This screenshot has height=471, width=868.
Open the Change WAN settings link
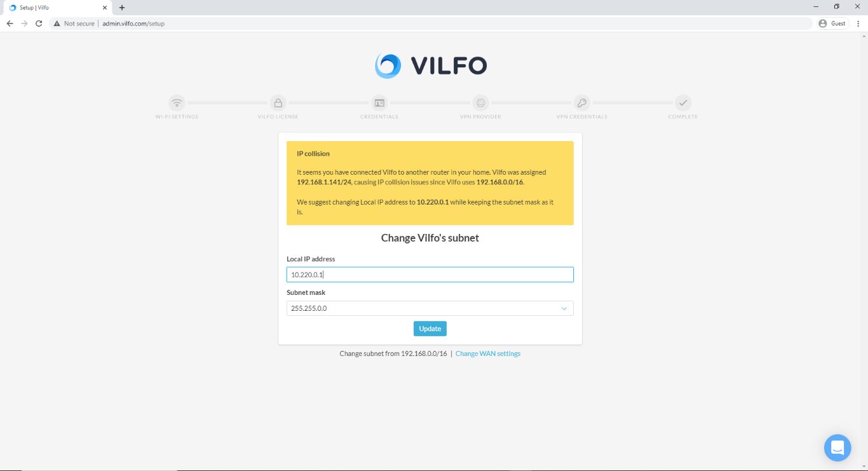[x=488, y=353]
